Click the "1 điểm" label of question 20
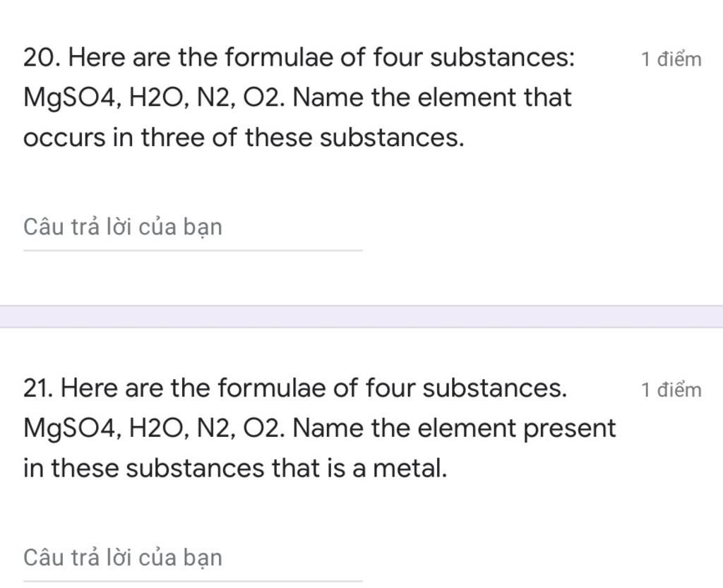 pos(671,59)
